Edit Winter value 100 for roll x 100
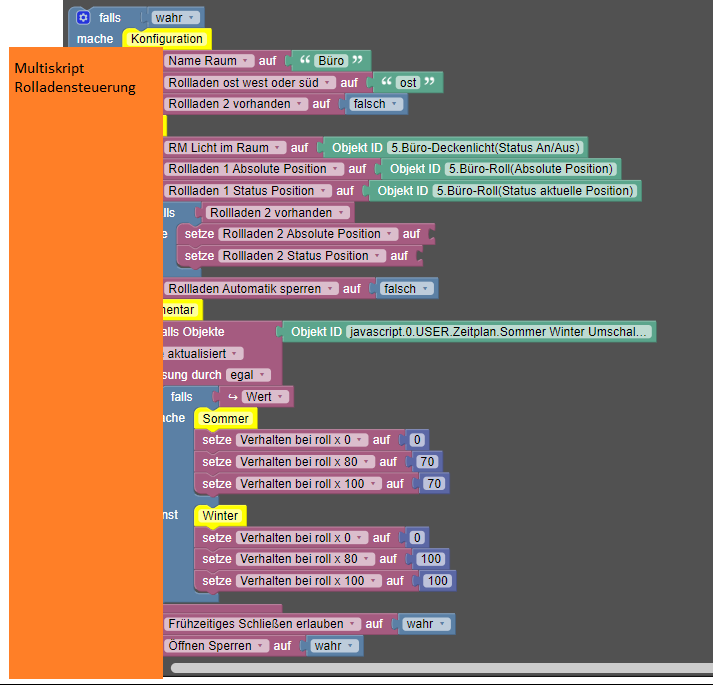Screen dimensions: 713x685 437,581
